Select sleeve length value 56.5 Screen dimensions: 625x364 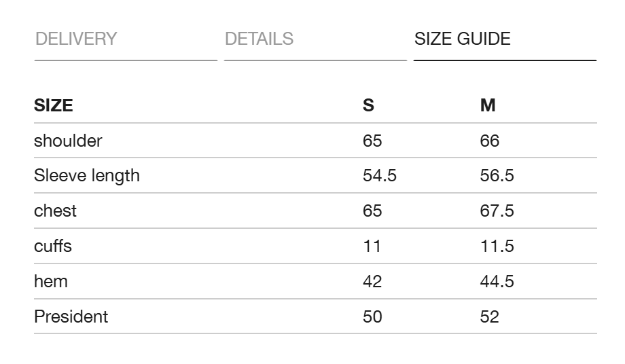click(x=497, y=176)
